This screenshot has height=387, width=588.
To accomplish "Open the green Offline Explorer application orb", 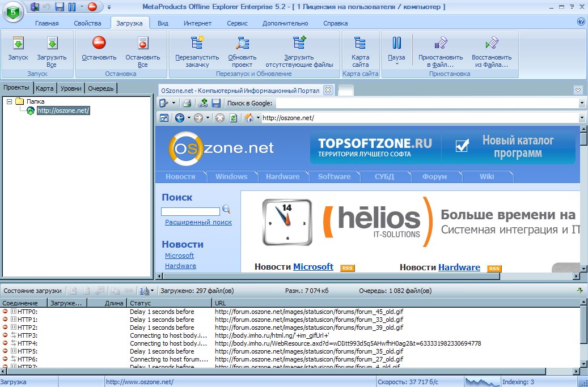I will 13,12.
